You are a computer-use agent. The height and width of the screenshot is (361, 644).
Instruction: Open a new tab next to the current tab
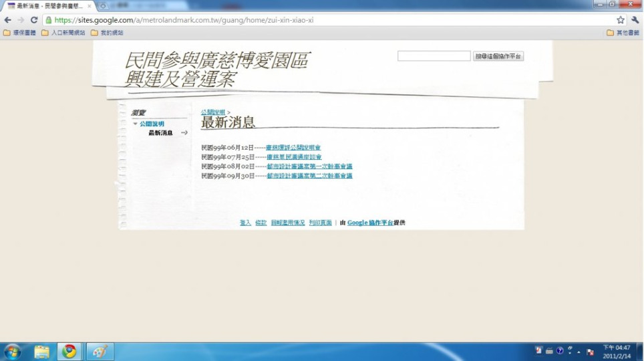104,5
